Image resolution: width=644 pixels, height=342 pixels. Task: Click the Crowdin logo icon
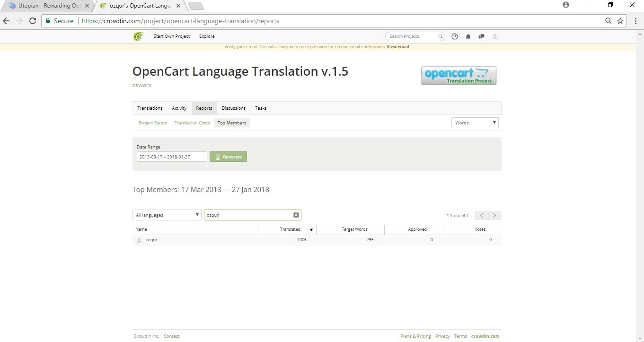[x=138, y=36]
